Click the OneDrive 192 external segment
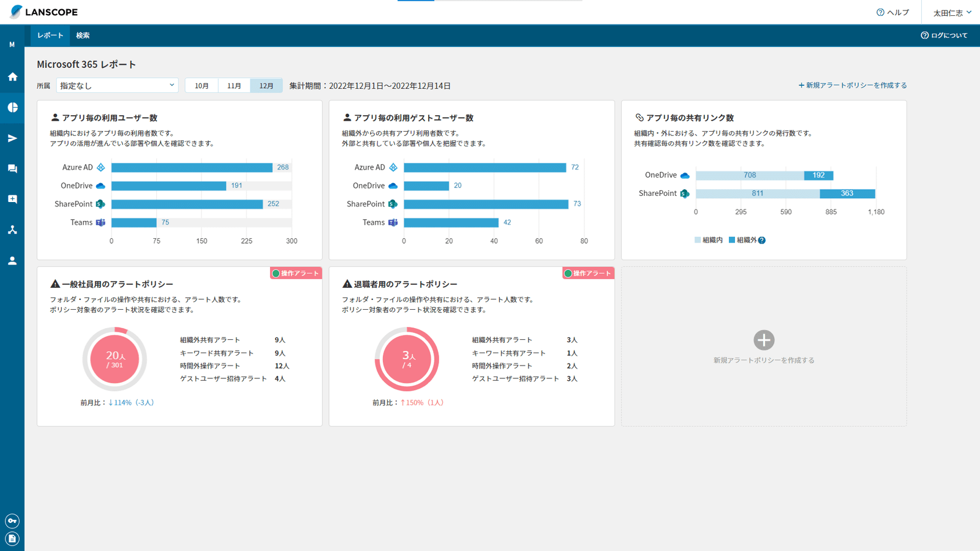This screenshot has width=980, height=551. (818, 175)
